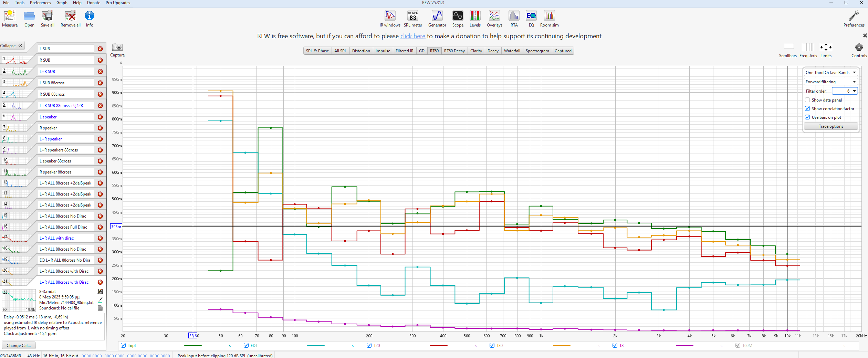Image resolution: width=868 pixels, height=358 pixels.
Task: Uncheck Show correlation factor
Action: pos(807,109)
